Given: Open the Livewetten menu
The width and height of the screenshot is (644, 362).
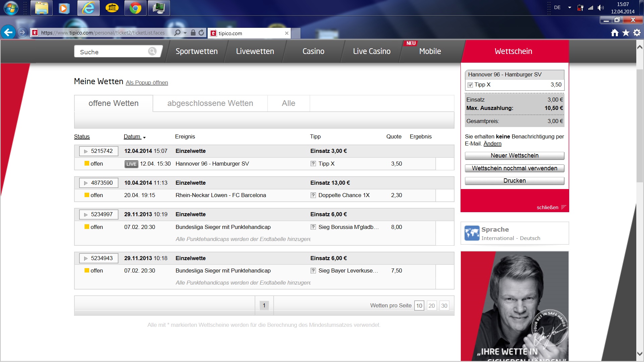Looking at the screenshot, I should pos(255,51).
